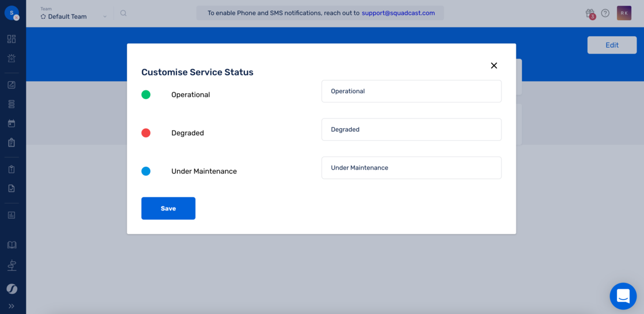Open the incidents siren icon in sidebar
This screenshot has height=314, width=644.
(x=11, y=58)
